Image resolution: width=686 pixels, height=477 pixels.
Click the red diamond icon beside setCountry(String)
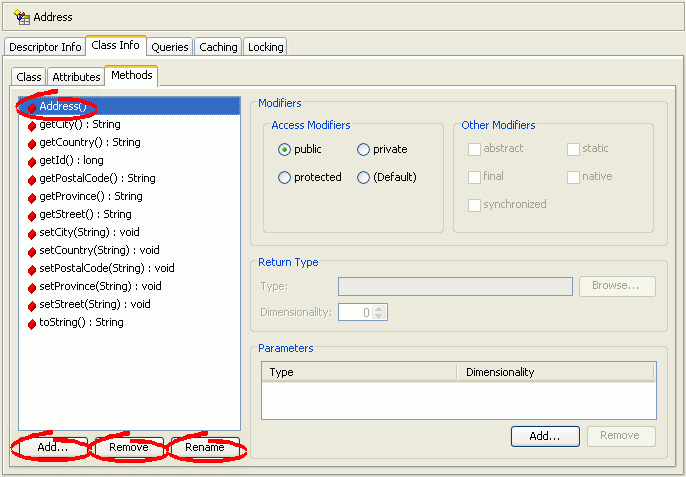pyautogui.click(x=32, y=252)
